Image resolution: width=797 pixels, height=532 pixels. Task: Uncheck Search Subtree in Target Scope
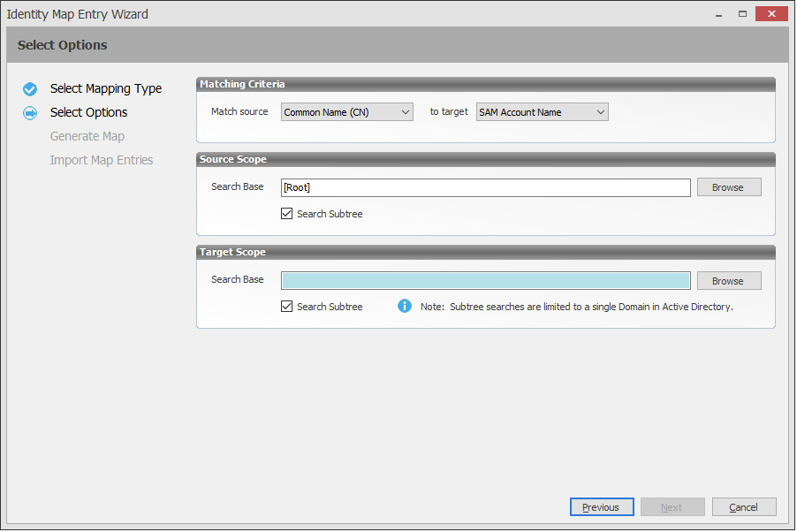286,307
